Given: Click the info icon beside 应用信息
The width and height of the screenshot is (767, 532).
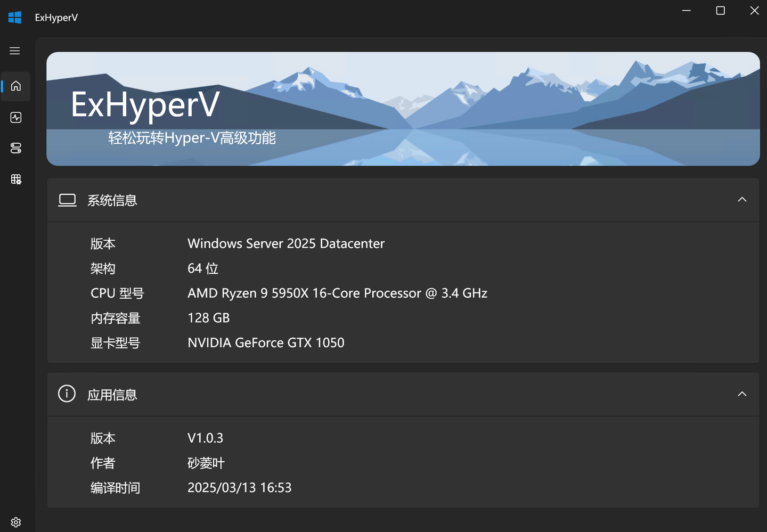Looking at the screenshot, I should click(67, 394).
